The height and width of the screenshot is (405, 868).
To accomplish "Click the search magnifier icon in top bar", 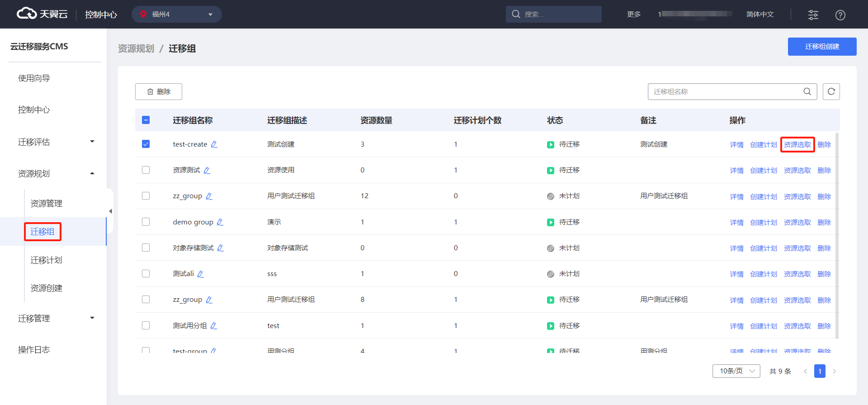I will [x=516, y=14].
